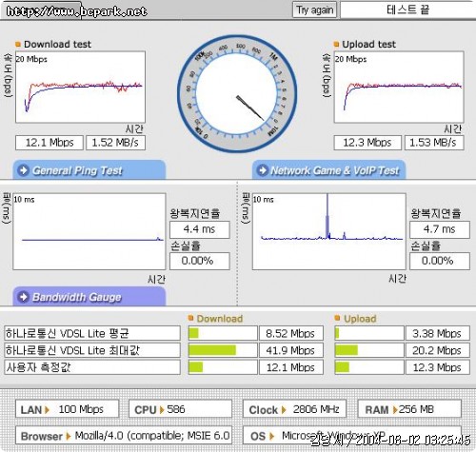
Task: Click the orange arrow next to LAN
Action: point(47,410)
